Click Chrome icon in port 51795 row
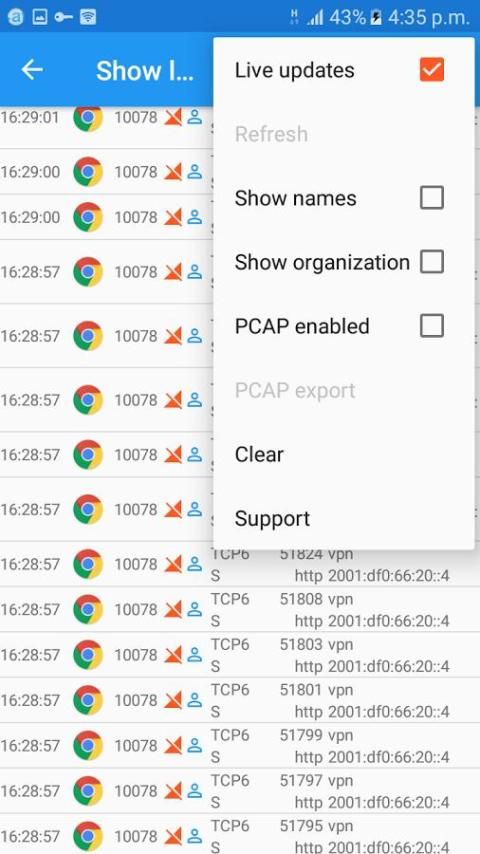Screen dimensions: 480x854 click(88, 837)
